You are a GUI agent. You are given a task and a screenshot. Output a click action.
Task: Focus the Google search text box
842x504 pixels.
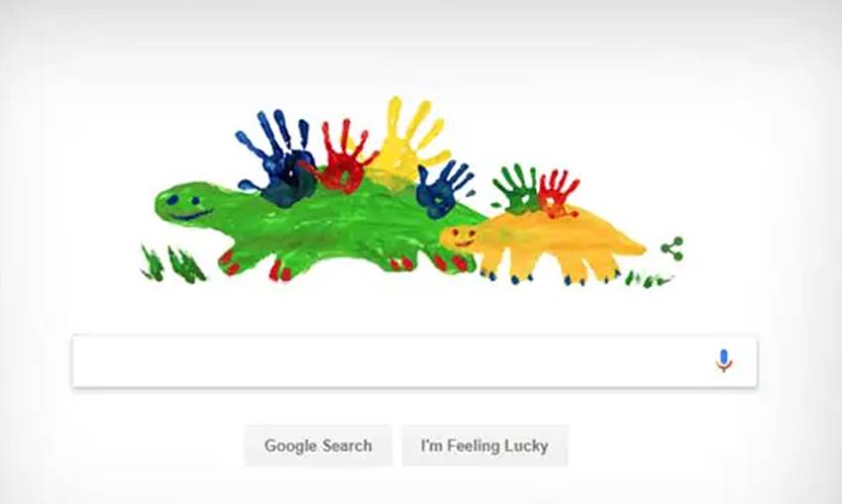tap(414, 360)
